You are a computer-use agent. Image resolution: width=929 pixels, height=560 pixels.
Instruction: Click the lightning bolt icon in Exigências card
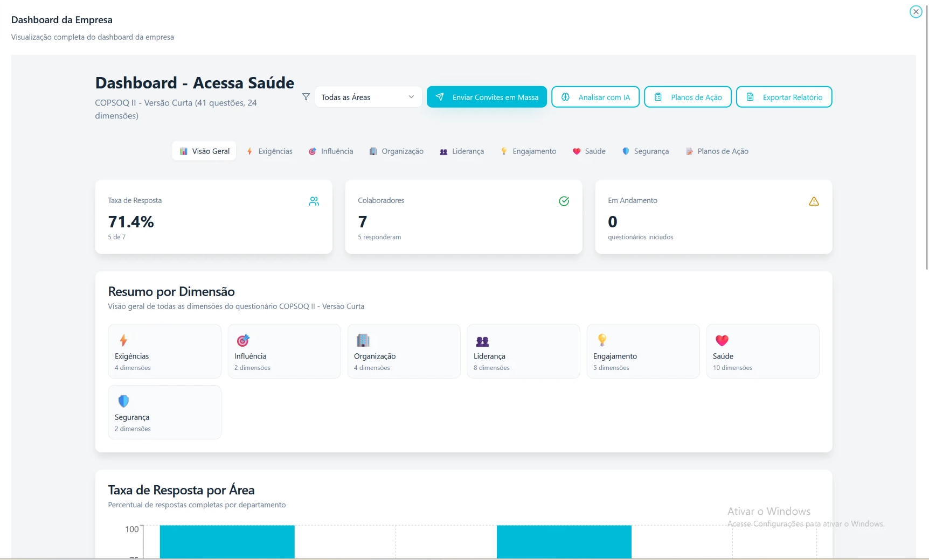tap(123, 340)
